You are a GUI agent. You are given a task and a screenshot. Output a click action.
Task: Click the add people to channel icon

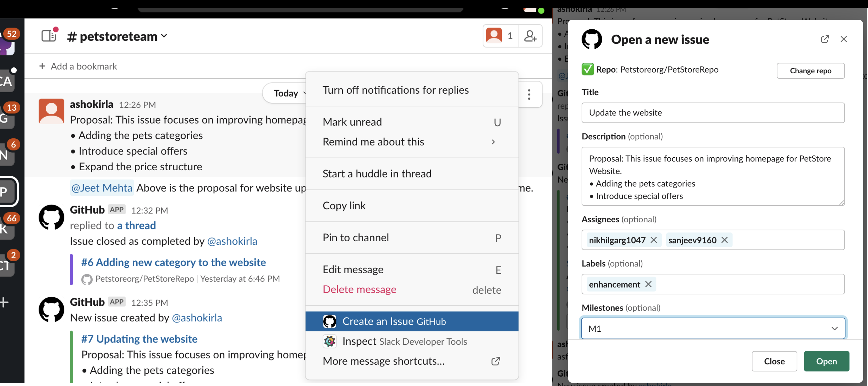tap(530, 36)
